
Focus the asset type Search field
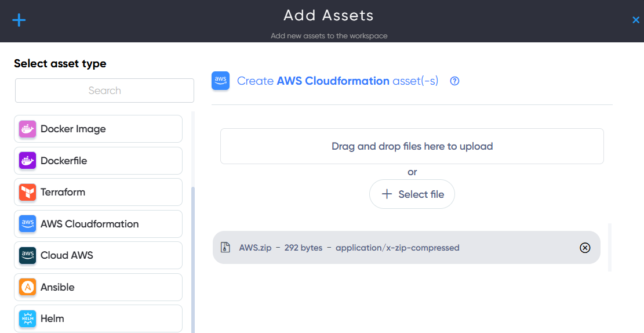tap(104, 91)
